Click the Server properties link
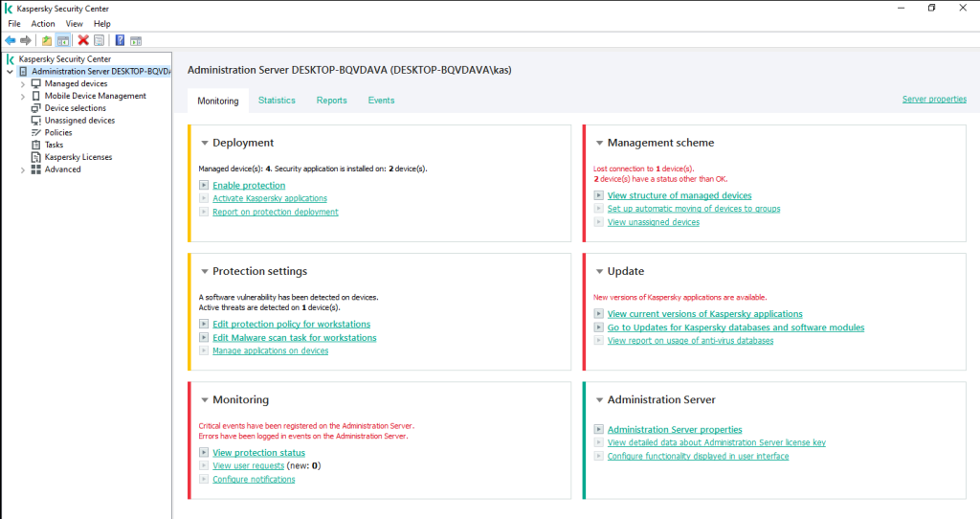 click(x=933, y=100)
